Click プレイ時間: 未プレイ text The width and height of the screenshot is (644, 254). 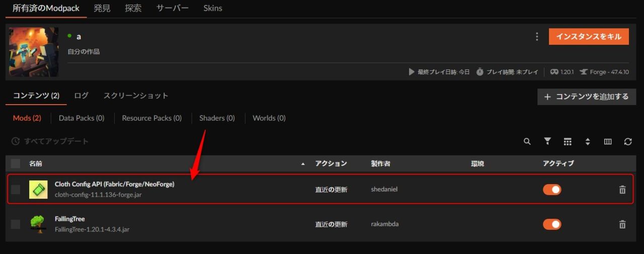coord(512,72)
